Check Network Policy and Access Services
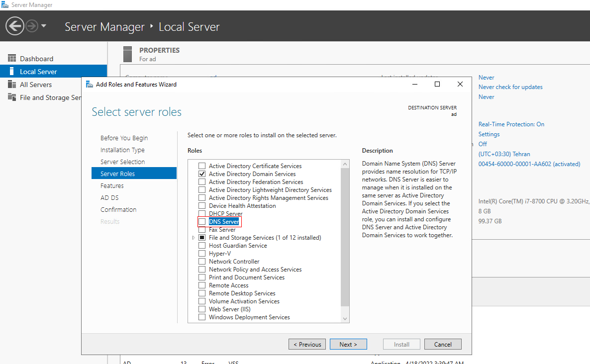This screenshot has width=590, height=364. [x=202, y=269]
